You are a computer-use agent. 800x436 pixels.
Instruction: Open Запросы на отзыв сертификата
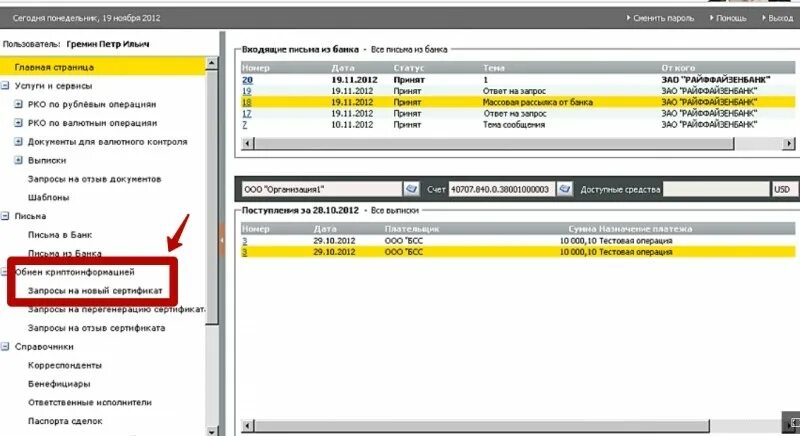(96, 328)
